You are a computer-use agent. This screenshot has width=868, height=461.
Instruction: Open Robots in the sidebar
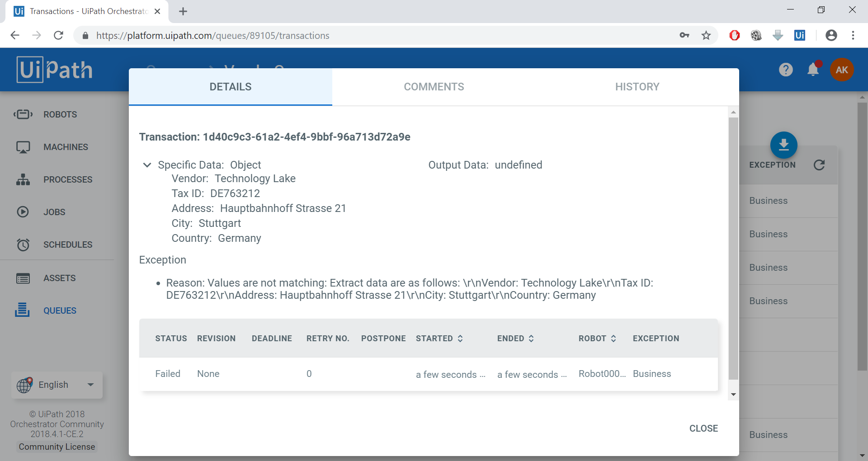[57, 114]
